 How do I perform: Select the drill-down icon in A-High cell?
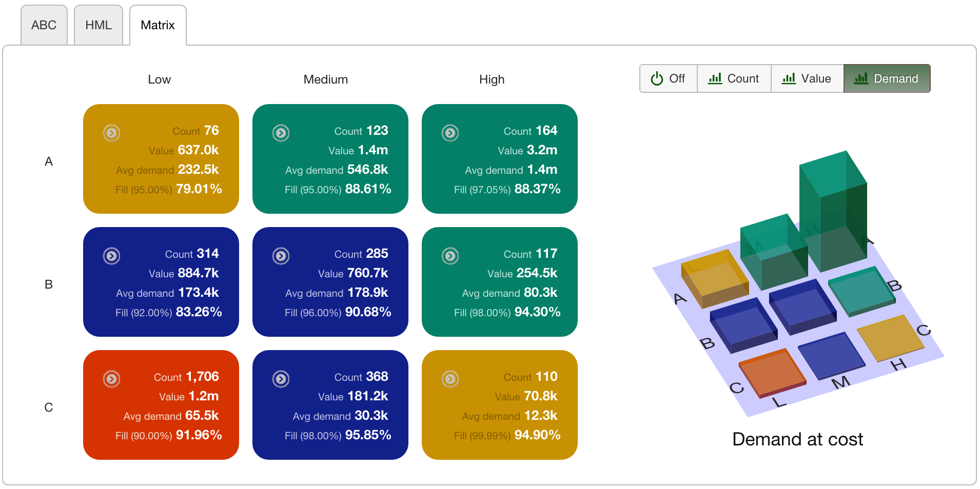point(450,133)
